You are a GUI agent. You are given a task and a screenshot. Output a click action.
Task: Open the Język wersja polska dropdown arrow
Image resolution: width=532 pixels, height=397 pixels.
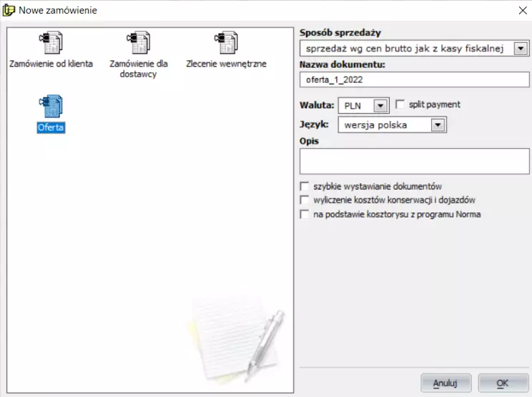[438, 125]
